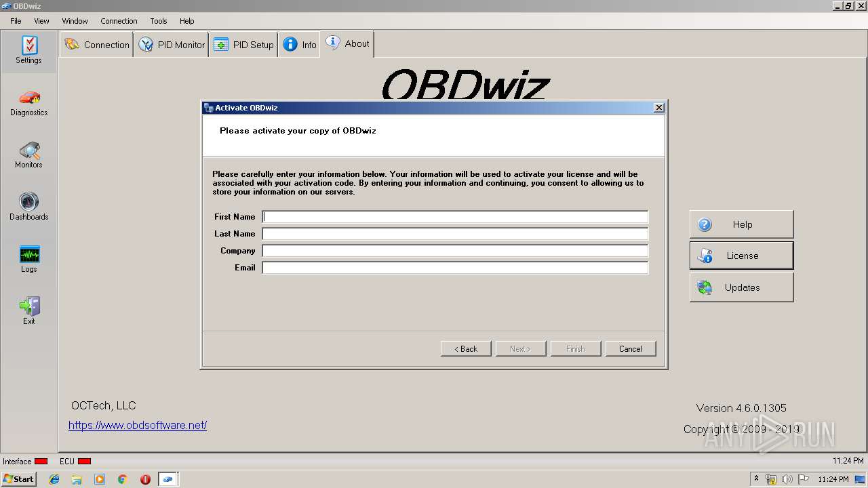Image resolution: width=868 pixels, height=488 pixels.
Task: Open the Diagnostics sidebar section
Action: click(x=28, y=104)
